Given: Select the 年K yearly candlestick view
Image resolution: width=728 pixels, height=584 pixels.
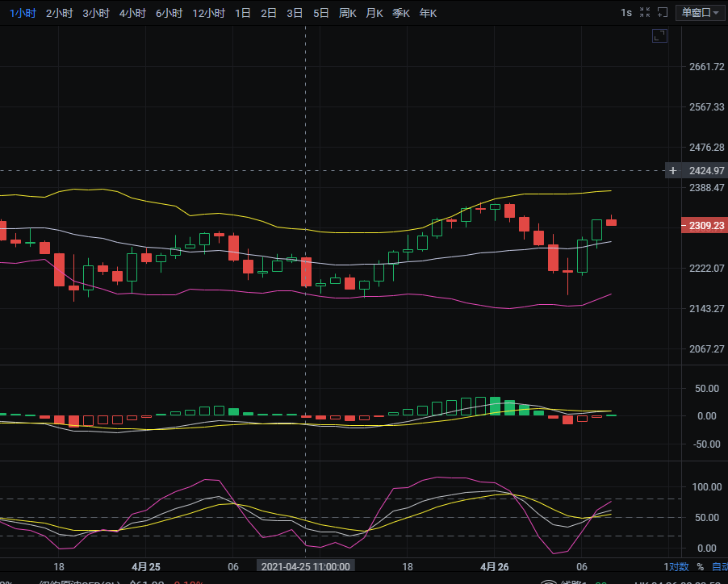Looking at the screenshot, I should (428, 13).
